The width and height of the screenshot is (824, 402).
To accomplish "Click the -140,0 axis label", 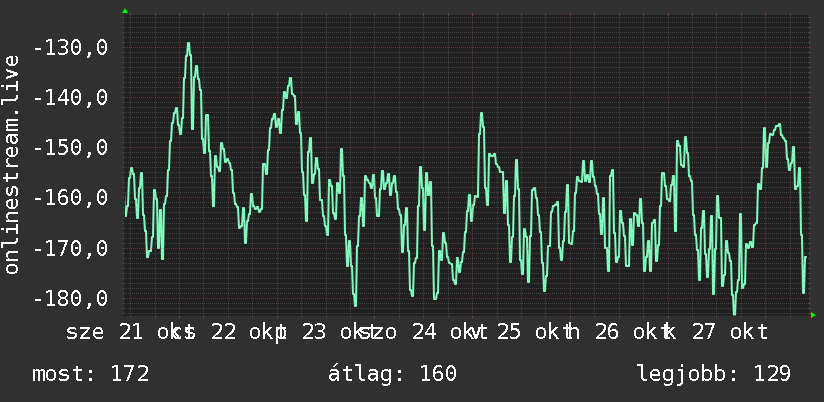I will [70, 98].
